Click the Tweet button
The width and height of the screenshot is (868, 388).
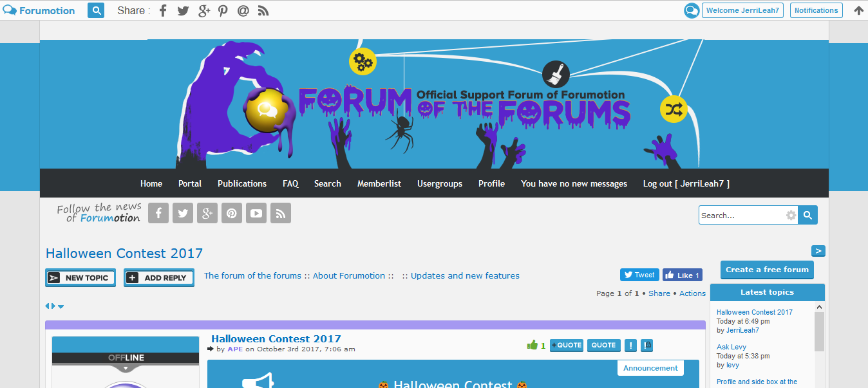[639, 275]
